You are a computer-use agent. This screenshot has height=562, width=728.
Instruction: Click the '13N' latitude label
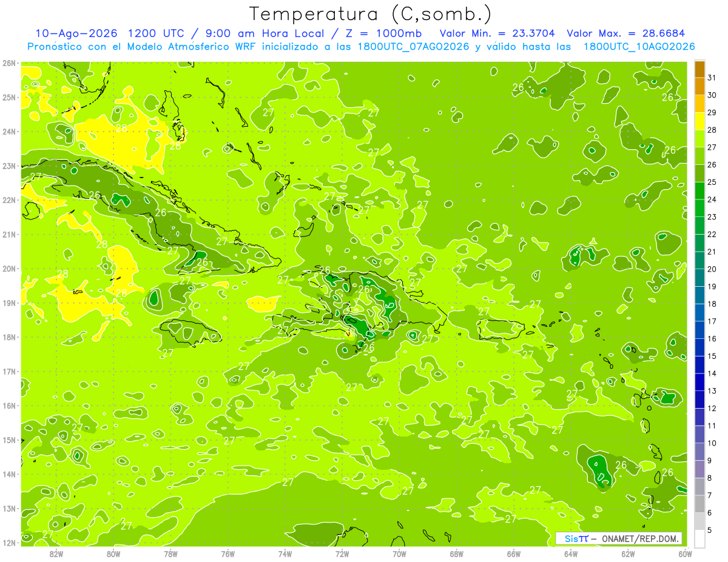[x=8, y=508]
